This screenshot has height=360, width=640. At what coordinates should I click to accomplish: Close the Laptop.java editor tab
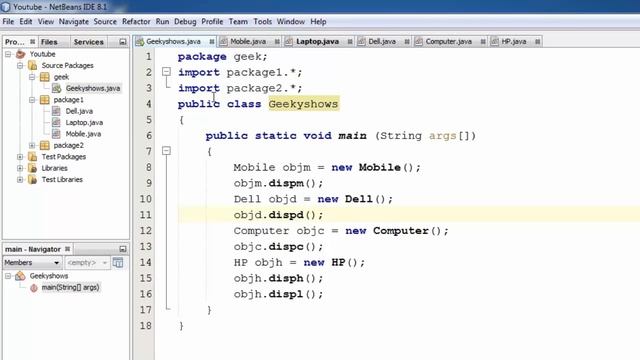[x=350, y=42]
